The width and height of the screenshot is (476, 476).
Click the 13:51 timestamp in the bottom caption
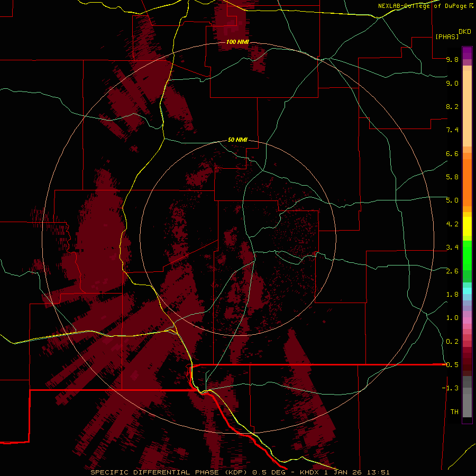tap(378, 472)
